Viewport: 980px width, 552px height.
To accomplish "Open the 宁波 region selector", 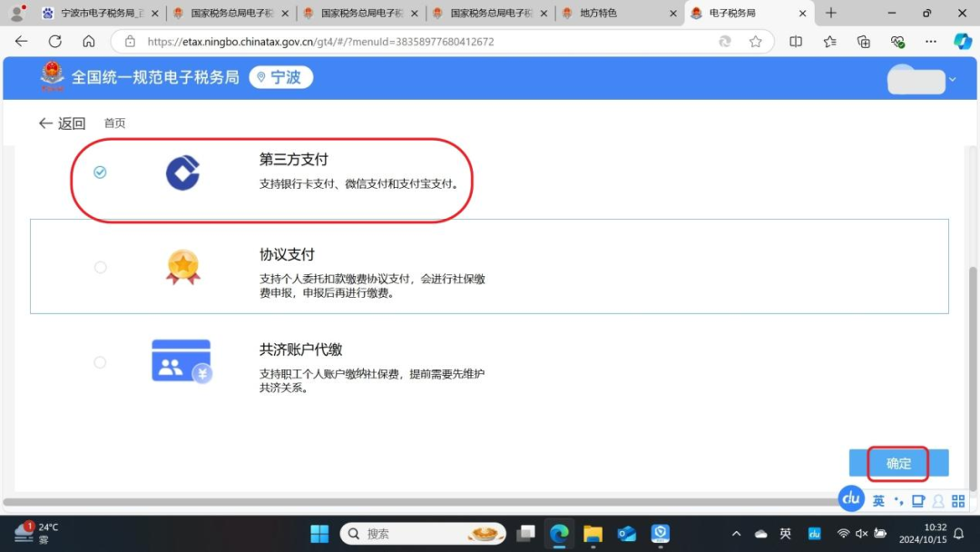I will click(279, 78).
